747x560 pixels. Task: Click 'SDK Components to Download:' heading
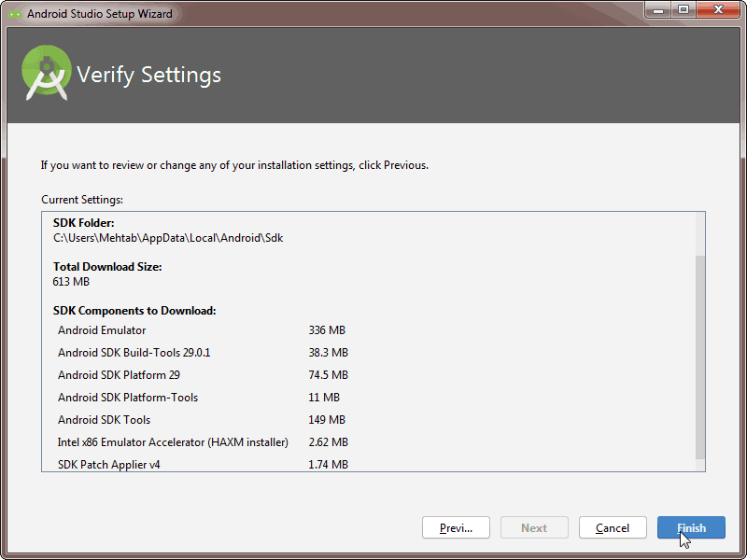point(134,311)
